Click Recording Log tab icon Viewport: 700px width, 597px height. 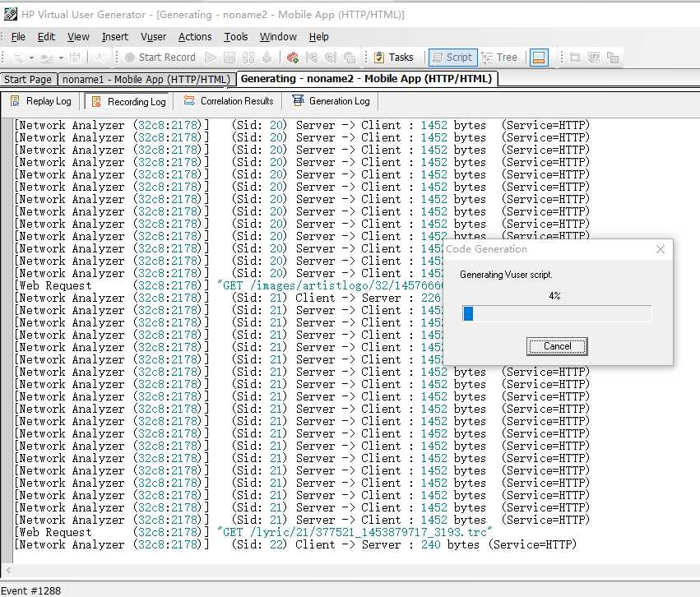click(x=96, y=102)
